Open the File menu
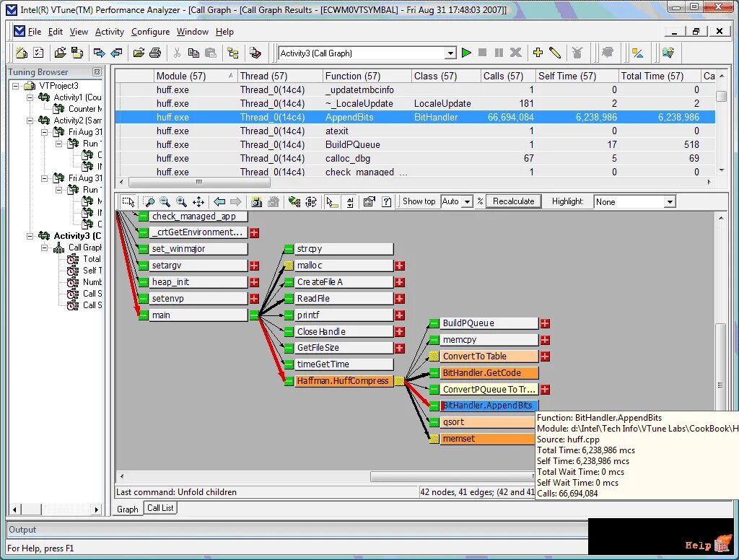The image size is (739, 560). point(35,32)
